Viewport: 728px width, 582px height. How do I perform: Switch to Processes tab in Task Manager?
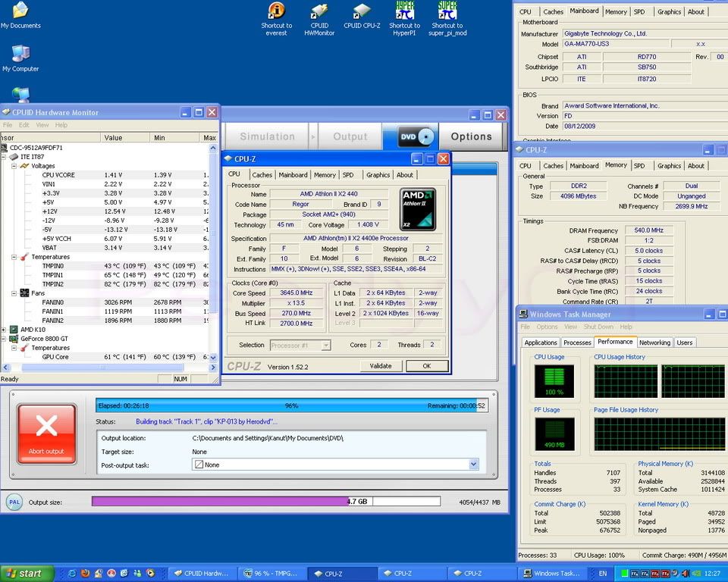click(577, 343)
